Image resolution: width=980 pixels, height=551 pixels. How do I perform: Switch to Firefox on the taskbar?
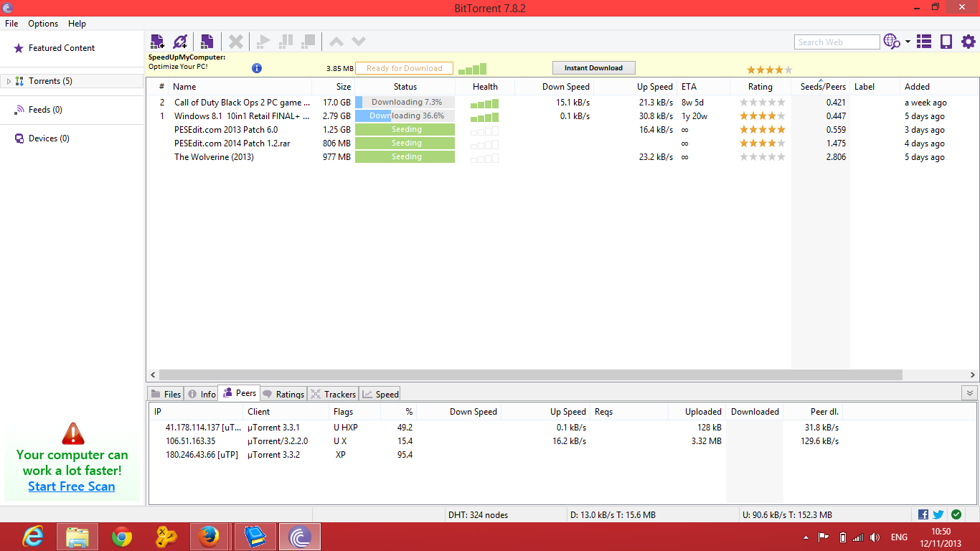[209, 537]
